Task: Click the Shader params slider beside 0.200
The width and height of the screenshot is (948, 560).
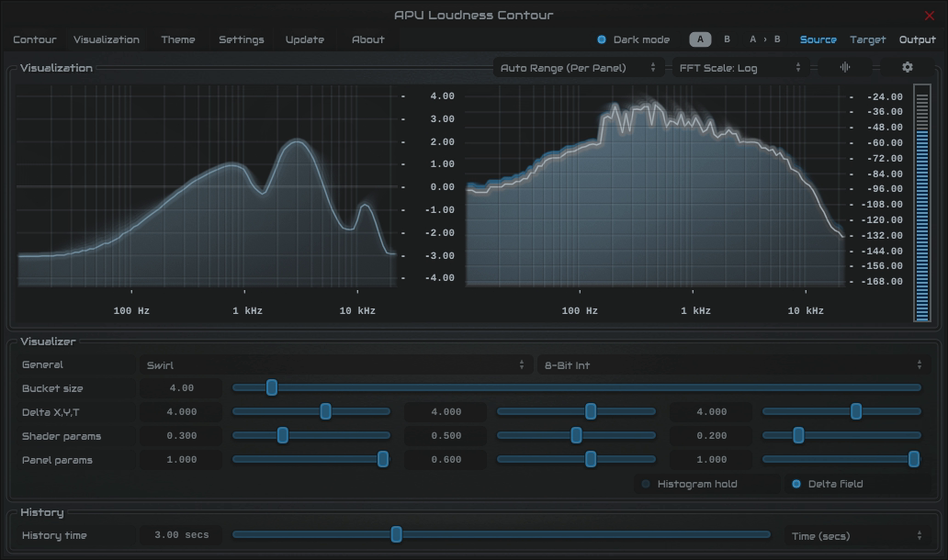Action: click(841, 435)
